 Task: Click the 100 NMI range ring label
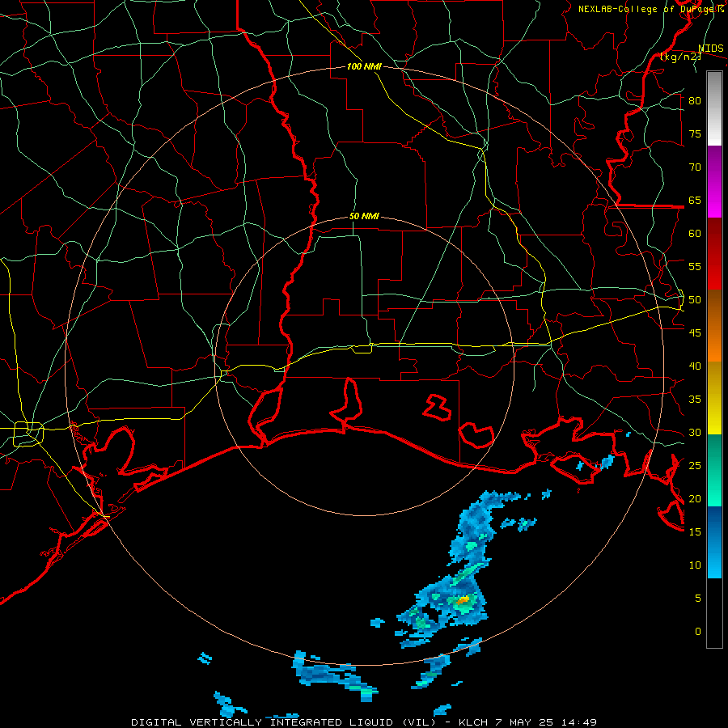[364, 66]
